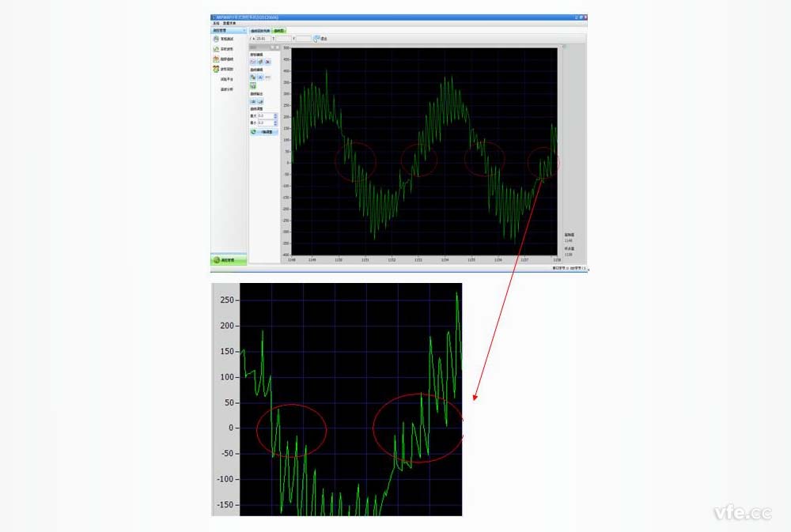The height and width of the screenshot is (532, 791).
Task: Open the first icon item in left sidebar
Action: pos(216,39)
